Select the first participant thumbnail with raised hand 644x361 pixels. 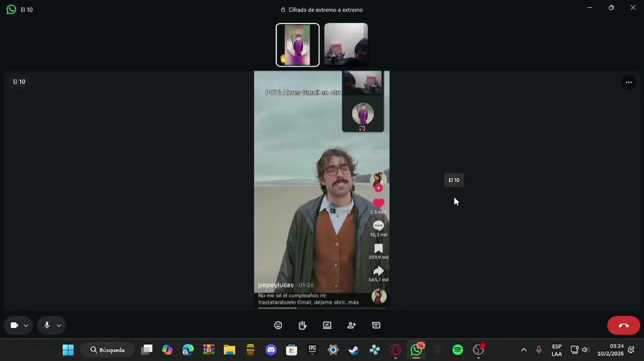[297, 45]
